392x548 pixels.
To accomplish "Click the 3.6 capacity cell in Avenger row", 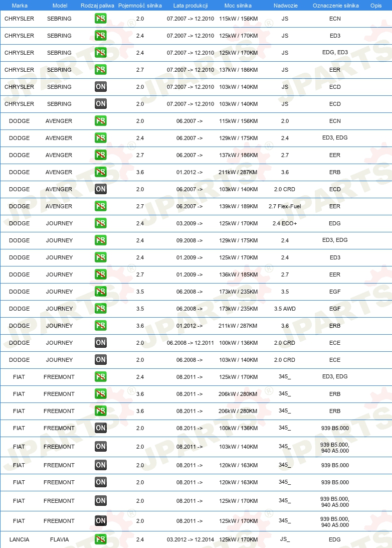I will [x=140, y=172].
